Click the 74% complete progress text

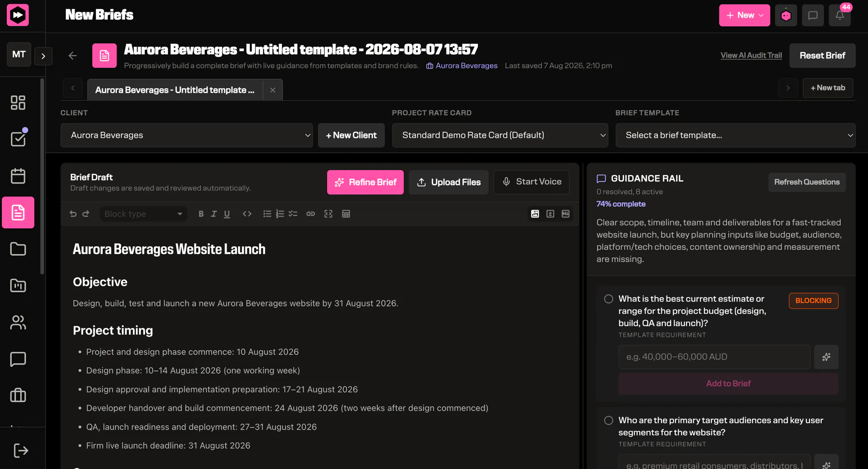tap(621, 204)
